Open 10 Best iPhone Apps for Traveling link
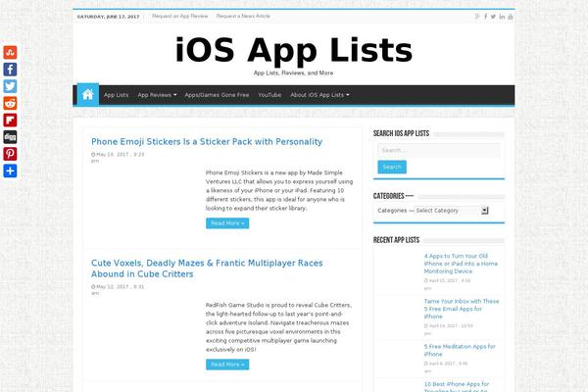The image size is (588, 392). (457, 387)
